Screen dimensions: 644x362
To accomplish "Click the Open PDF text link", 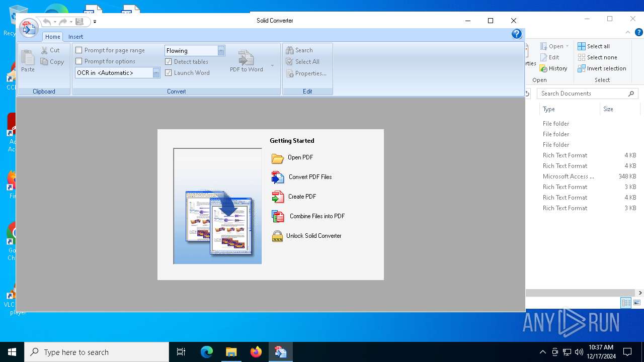I will (x=300, y=157).
